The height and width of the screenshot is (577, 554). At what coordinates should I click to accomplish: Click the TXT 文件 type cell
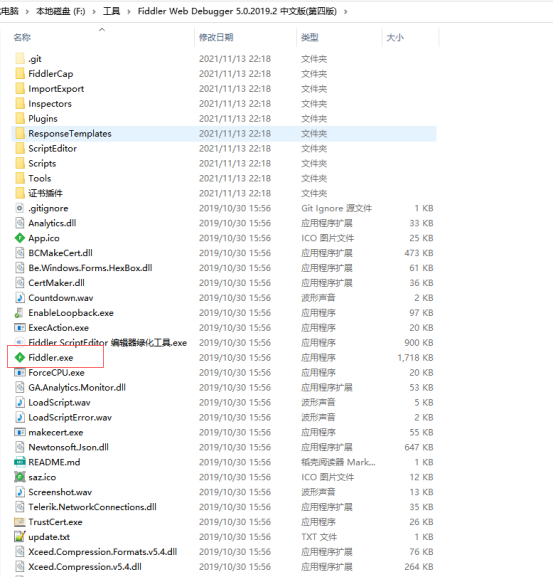tap(319, 537)
